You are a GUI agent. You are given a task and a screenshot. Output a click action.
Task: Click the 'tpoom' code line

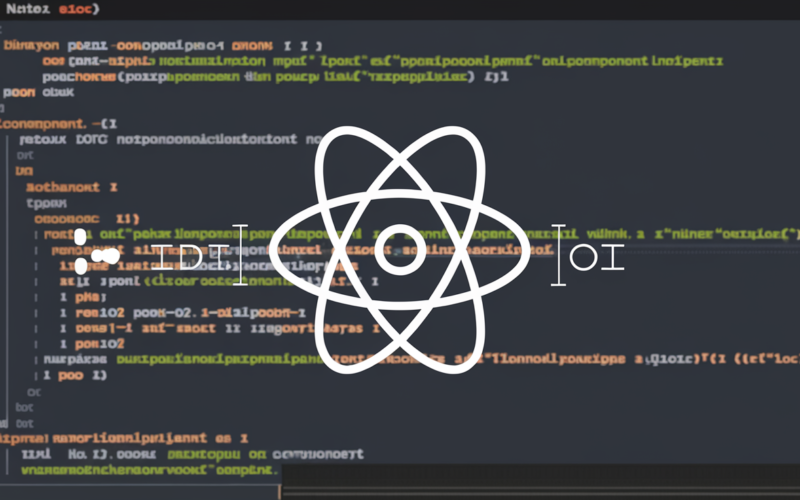[x=46, y=201]
